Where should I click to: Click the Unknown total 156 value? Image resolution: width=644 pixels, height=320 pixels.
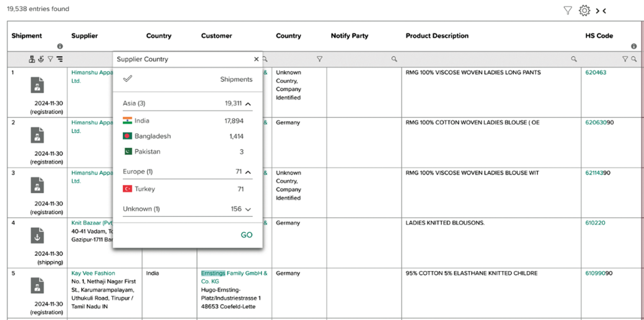pyautogui.click(x=236, y=209)
